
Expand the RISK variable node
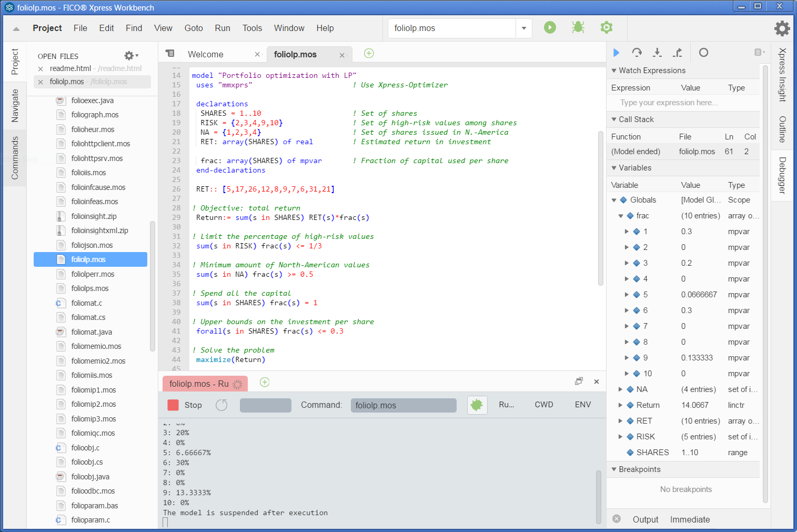click(621, 437)
